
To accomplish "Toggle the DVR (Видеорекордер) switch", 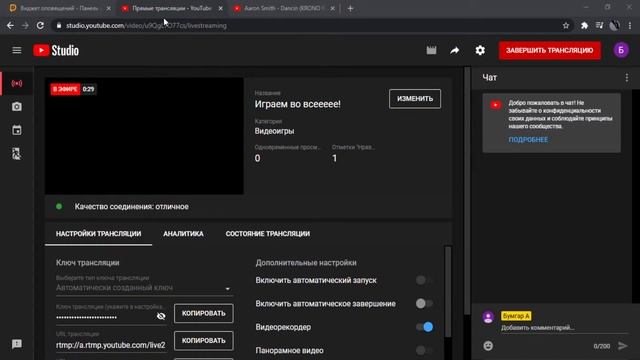I will (x=424, y=327).
